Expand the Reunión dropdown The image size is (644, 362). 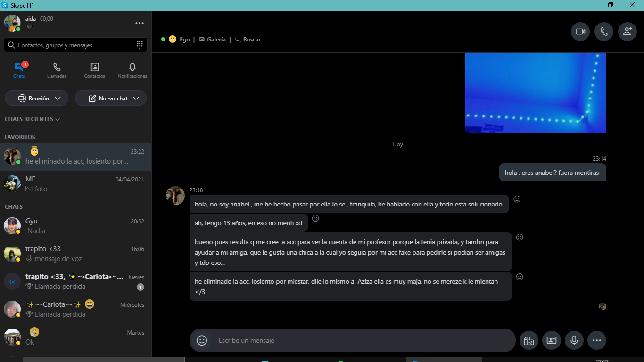point(58,99)
